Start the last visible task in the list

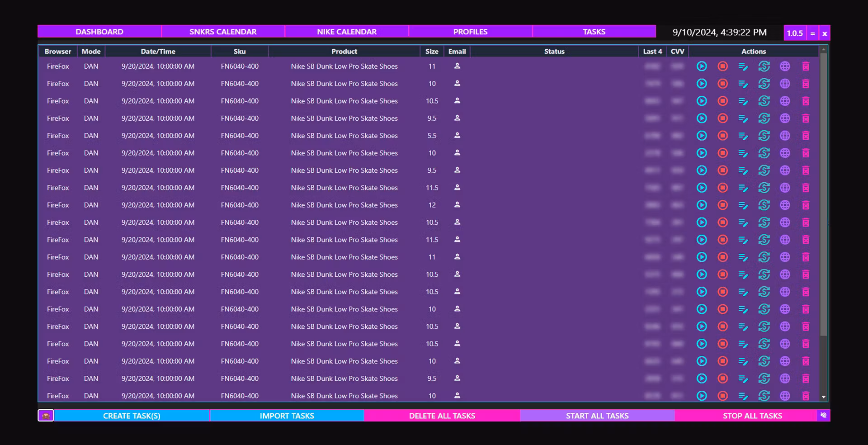pos(702,396)
